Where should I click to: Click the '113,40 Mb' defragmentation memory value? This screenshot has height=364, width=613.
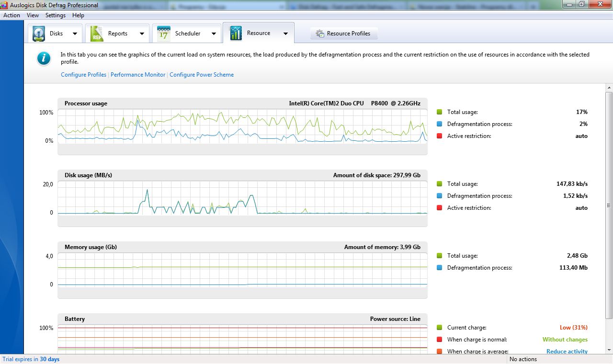(573, 268)
